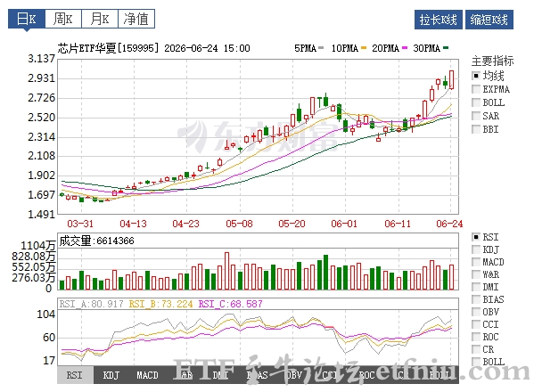Click the 20PMA legend color marker

pos(405,48)
